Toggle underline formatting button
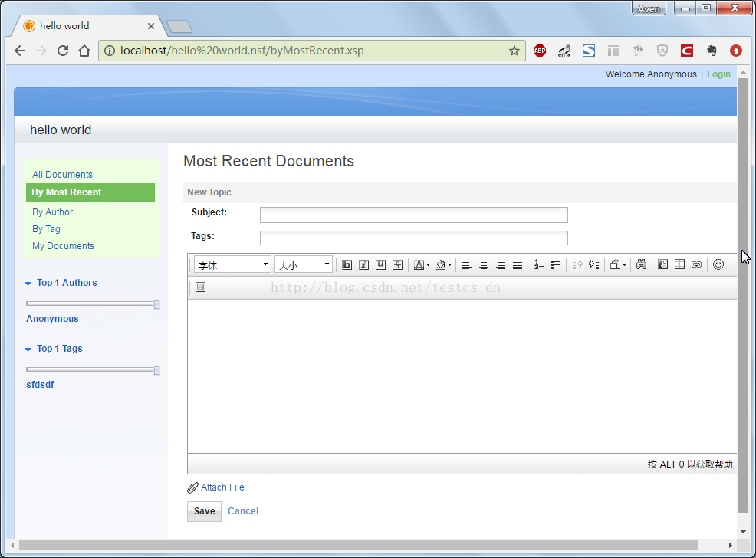The height and width of the screenshot is (558, 756). pyautogui.click(x=380, y=264)
